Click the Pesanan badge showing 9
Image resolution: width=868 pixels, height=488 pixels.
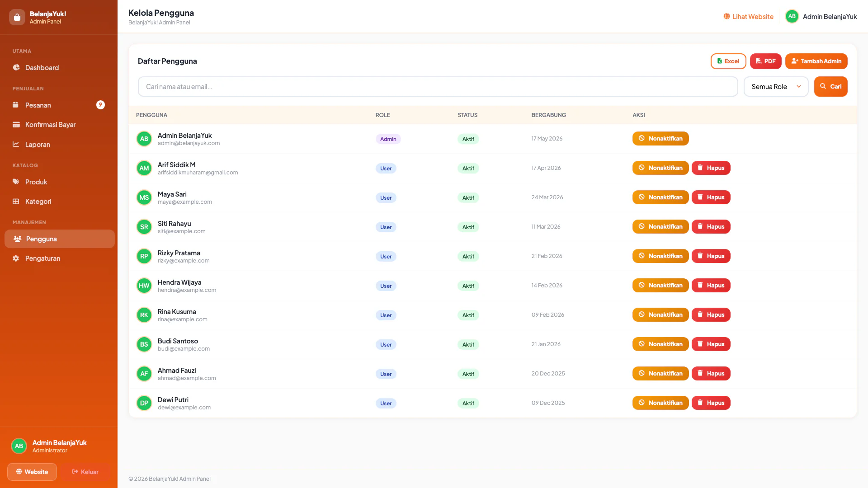coord(100,105)
